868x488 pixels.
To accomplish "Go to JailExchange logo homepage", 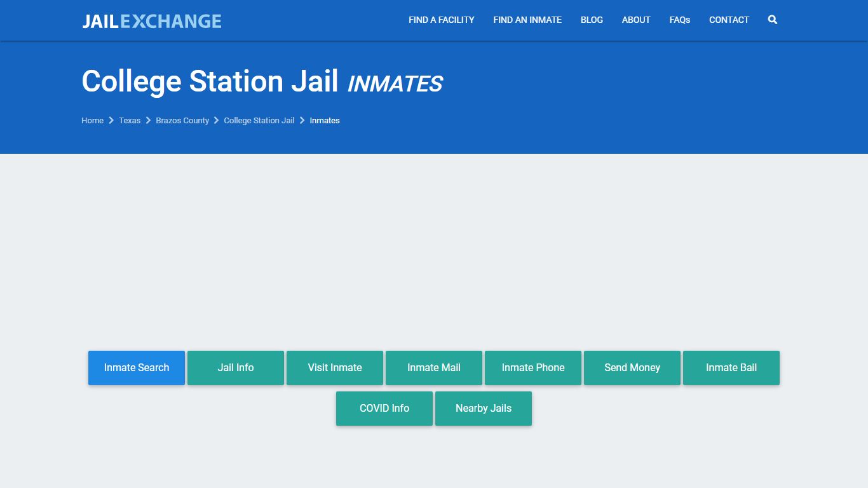I will click(152, 21).
